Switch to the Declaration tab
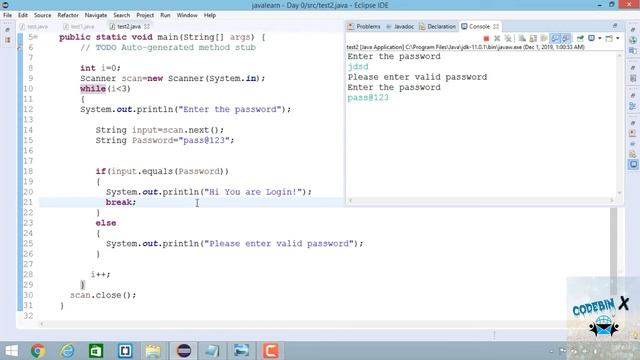Viewport: 640px width, 360px height. point(438,26)
